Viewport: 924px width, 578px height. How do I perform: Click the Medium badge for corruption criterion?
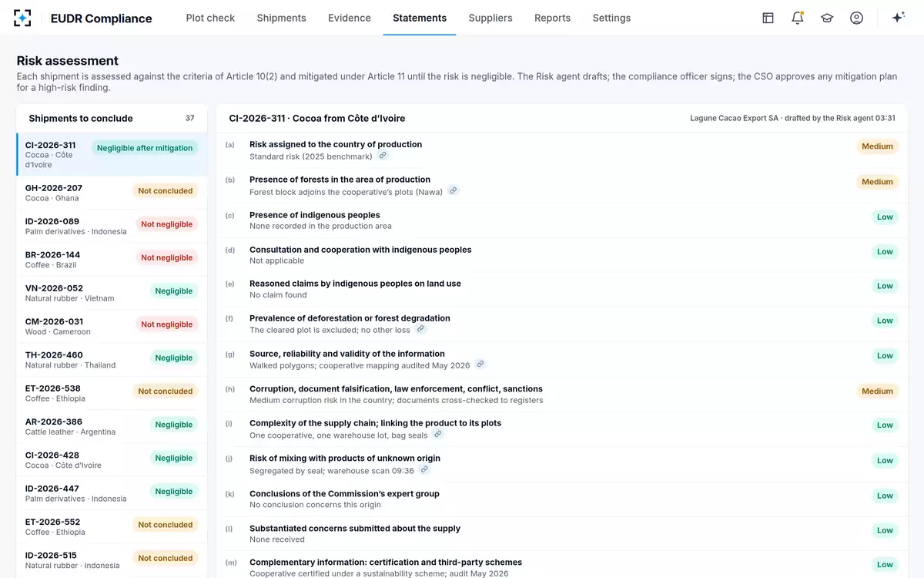coord(877,391)
